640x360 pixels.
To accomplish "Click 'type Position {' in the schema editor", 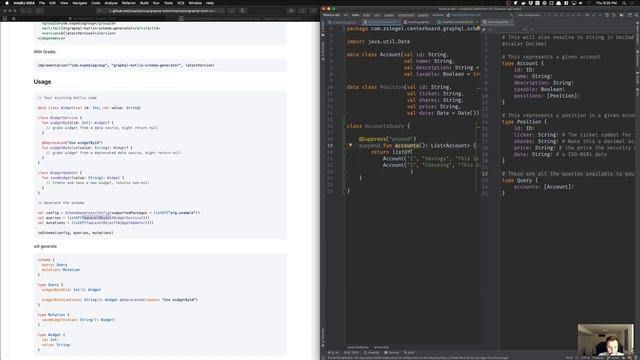I will 524,122.
